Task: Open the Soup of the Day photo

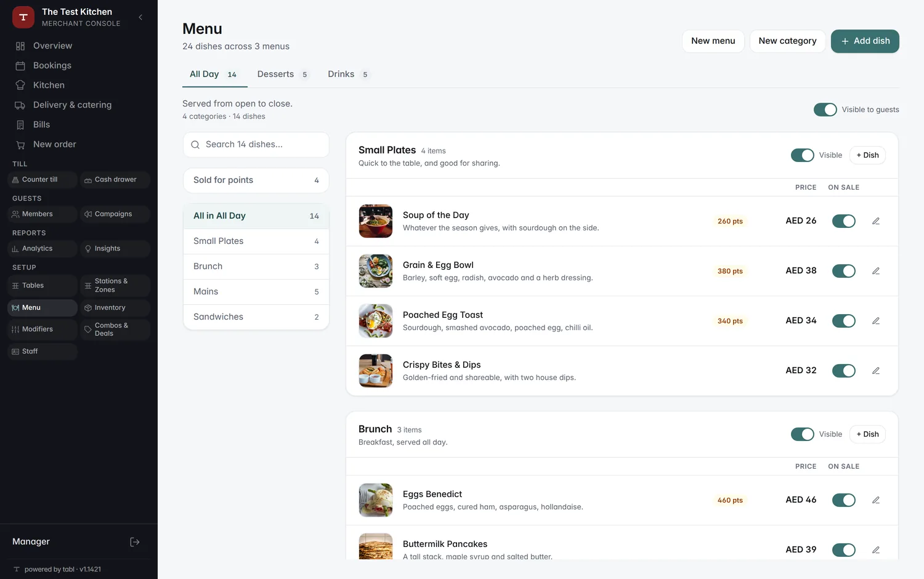Action: pyautogui.click(x=376, y=221)
